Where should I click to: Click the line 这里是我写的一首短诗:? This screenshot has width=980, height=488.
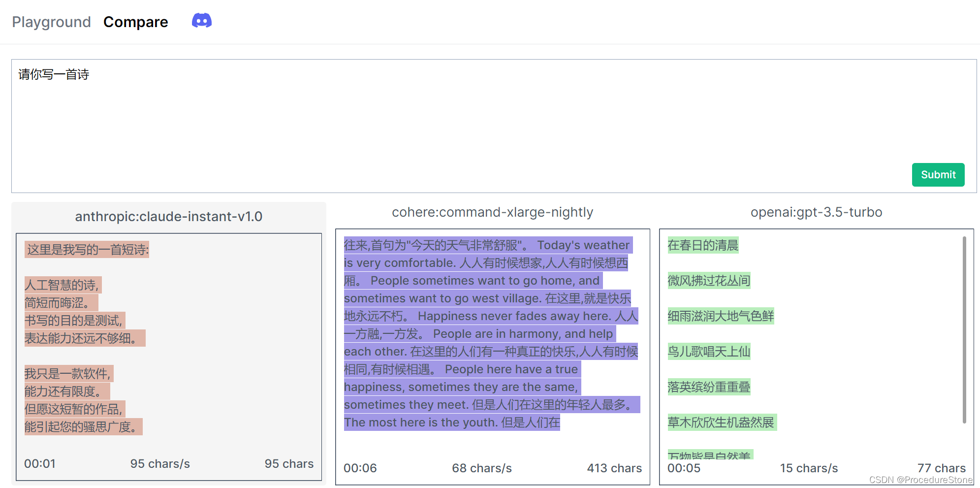pos(87,250)
